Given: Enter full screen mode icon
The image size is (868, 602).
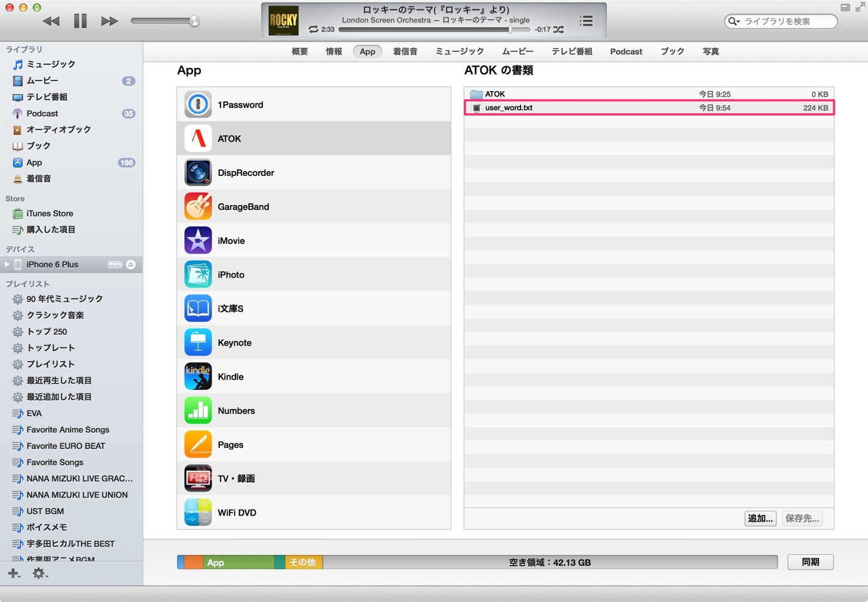Looking at the screenshot, I should pos(861,7).
